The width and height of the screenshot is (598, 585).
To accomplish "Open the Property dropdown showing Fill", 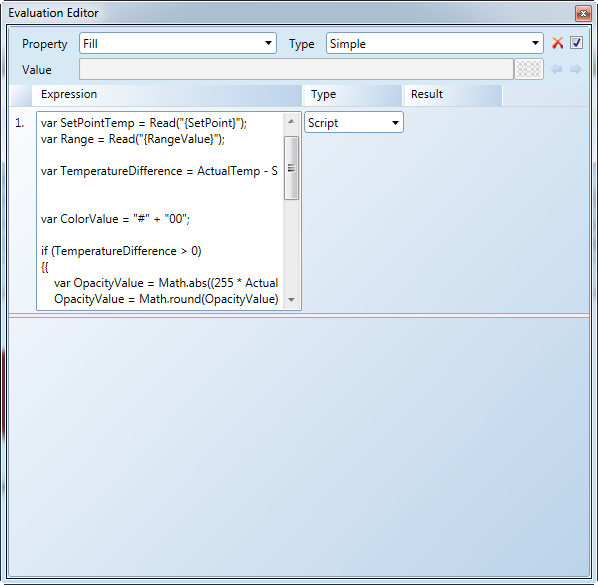I will pyautogui.click(x=178, y=43).
